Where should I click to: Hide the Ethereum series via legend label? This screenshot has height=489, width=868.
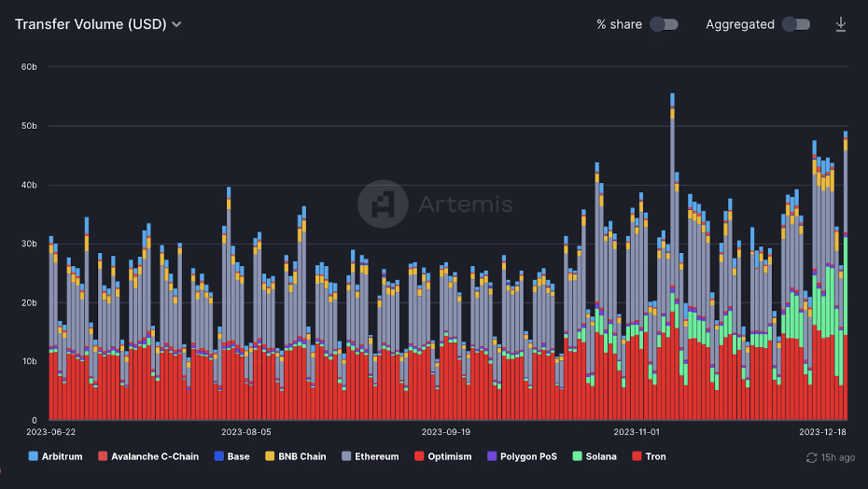376,456
